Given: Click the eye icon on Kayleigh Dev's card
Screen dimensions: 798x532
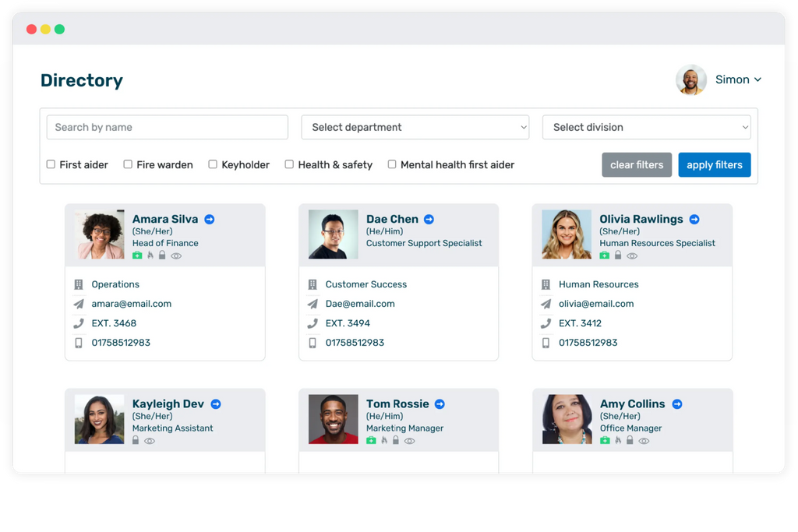Looking at the screenshot, I should coord(150,441).
